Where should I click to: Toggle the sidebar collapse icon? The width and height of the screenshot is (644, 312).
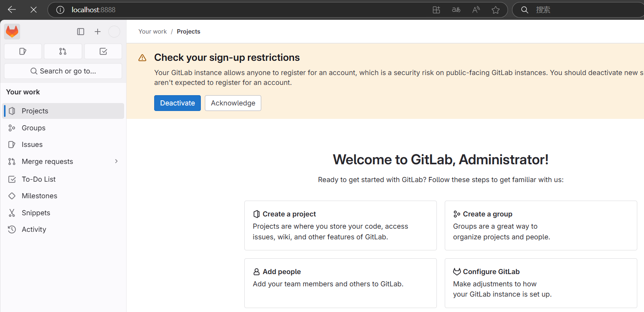(81, 32)
